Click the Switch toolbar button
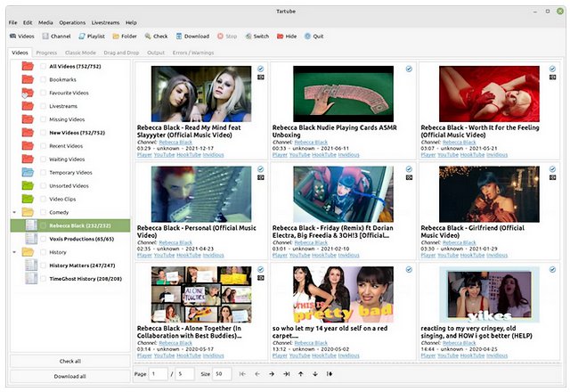The image size is (570, 392). [x=257, y=37]
